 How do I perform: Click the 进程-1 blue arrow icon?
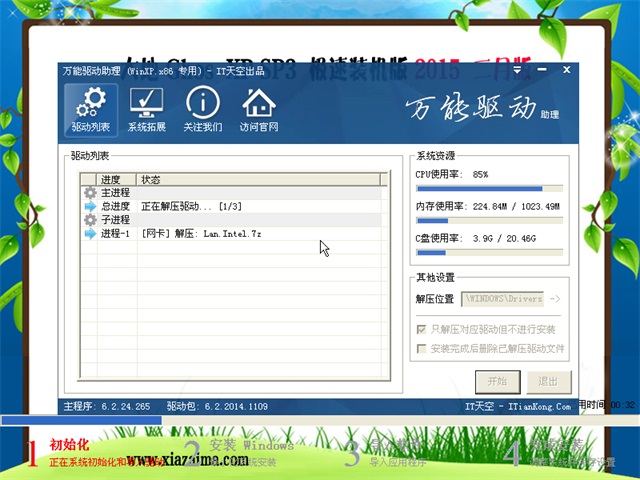pos(90,233)
